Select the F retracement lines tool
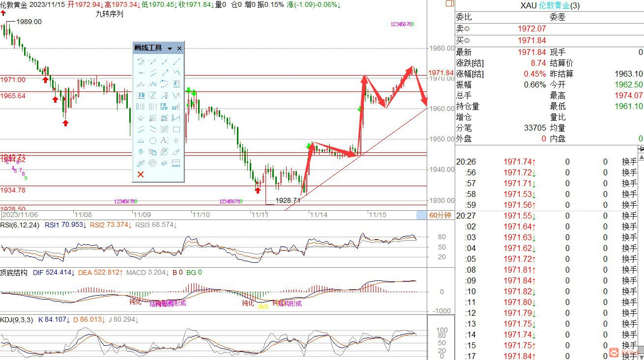Image resolution: width=644 pixels, height=360 pixels. pos(176,84)
